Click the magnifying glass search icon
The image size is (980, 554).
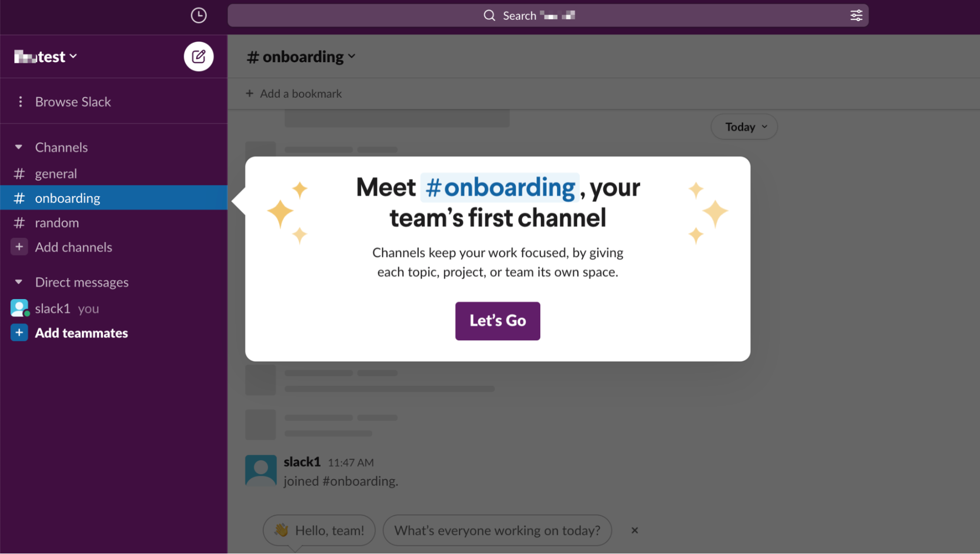pos(489,15)
